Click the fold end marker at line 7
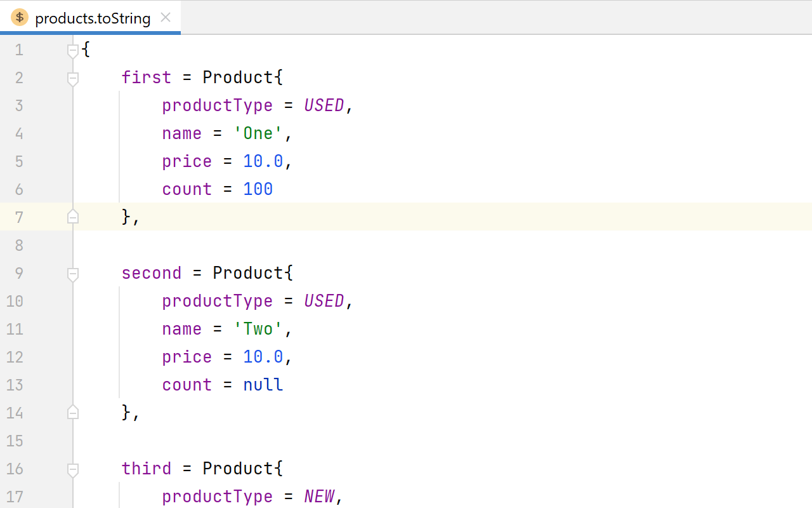 point(72,217)
